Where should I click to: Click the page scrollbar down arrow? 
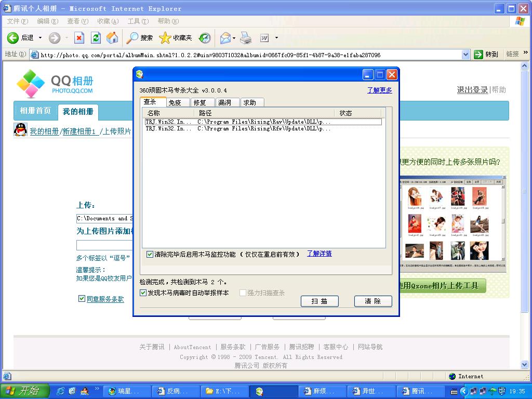point(525,365)
